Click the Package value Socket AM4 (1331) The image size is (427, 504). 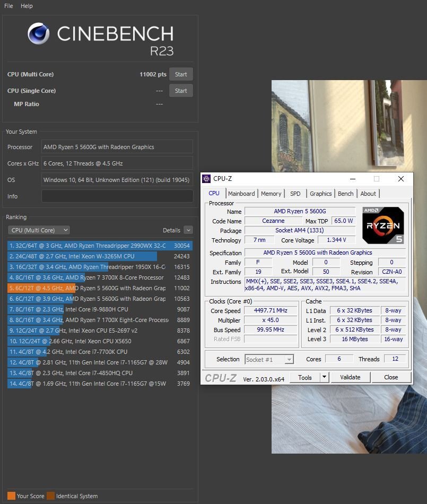point(300,230)
